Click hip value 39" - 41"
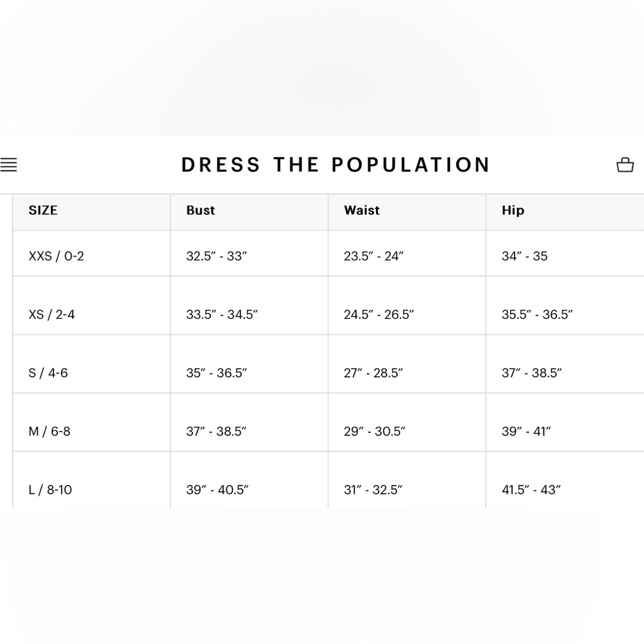This screenshot has height=644, width=644. point(526,431)
